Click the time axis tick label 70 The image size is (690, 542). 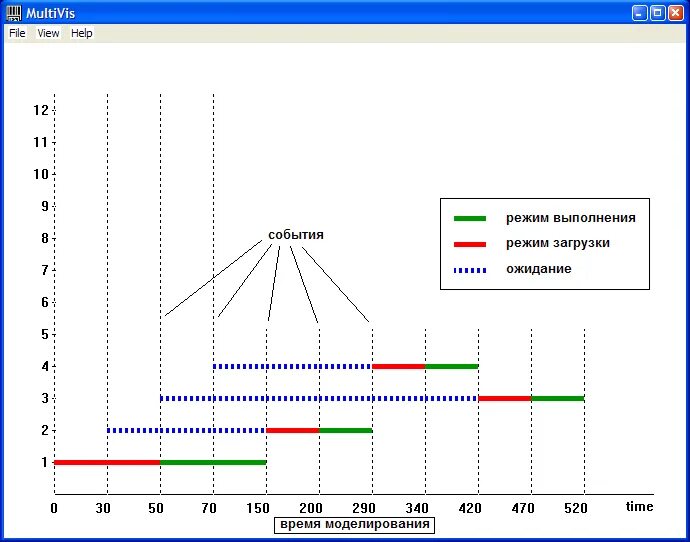tap(209, 509)
